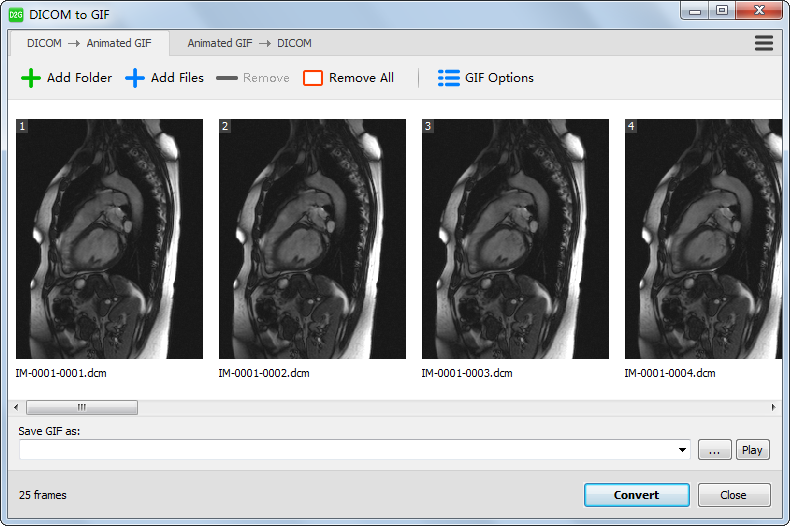Select thumbnail IM-0001-0002.dcm

[x=312, y=239]
